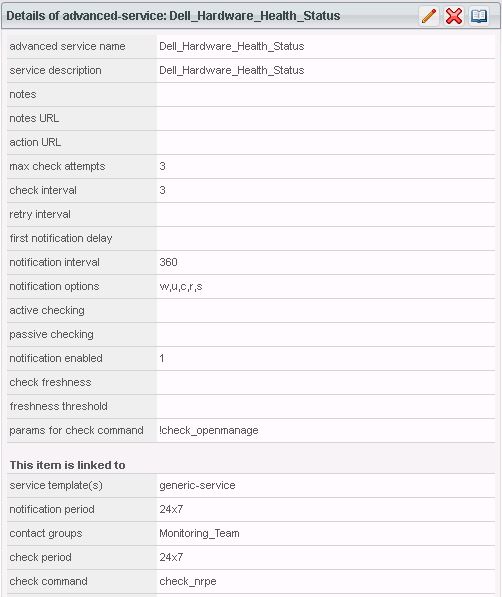The width and height of the screenshot is (502, 597).
Task: Click the 'This item is linked to' heading
Action: tap(67, 465)
